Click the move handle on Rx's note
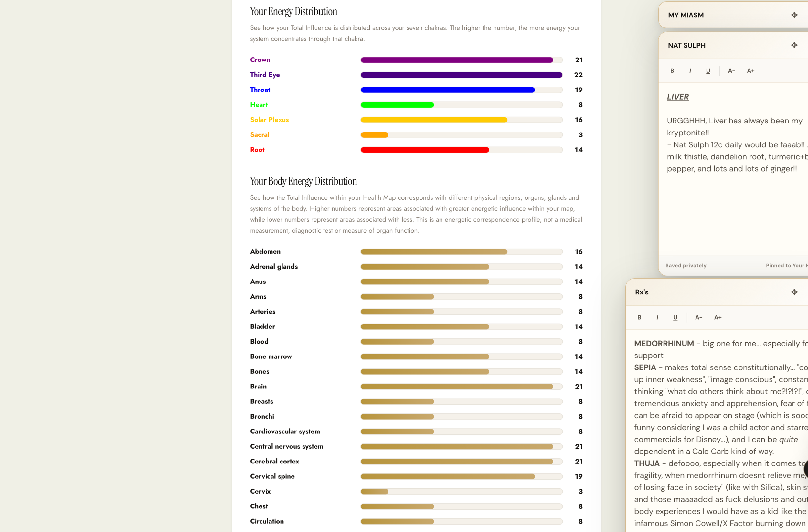 (794, 292)
